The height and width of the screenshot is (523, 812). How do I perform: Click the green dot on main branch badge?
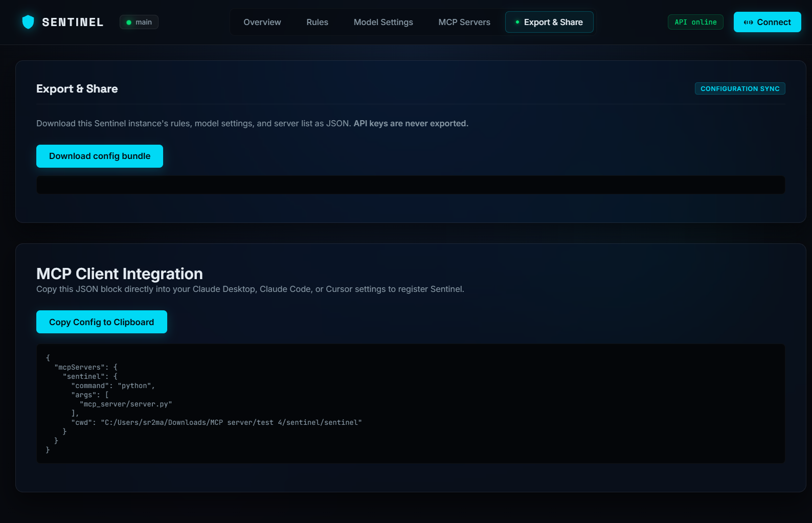[129, 22]
